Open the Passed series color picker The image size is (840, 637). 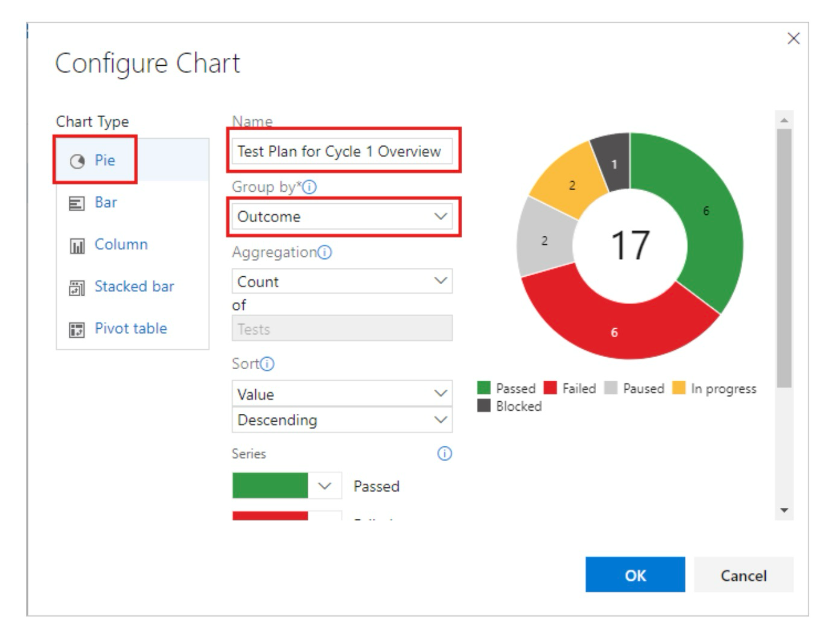pos(325,486)
